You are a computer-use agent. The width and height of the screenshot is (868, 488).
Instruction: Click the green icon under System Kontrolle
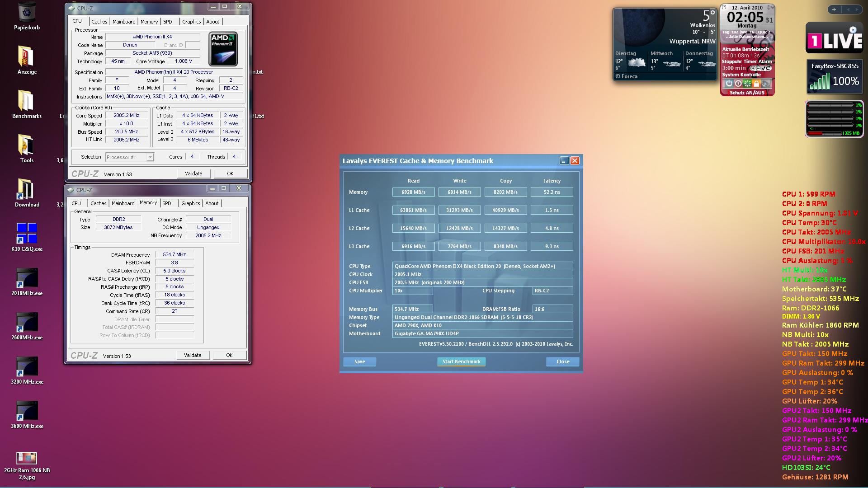747,84
